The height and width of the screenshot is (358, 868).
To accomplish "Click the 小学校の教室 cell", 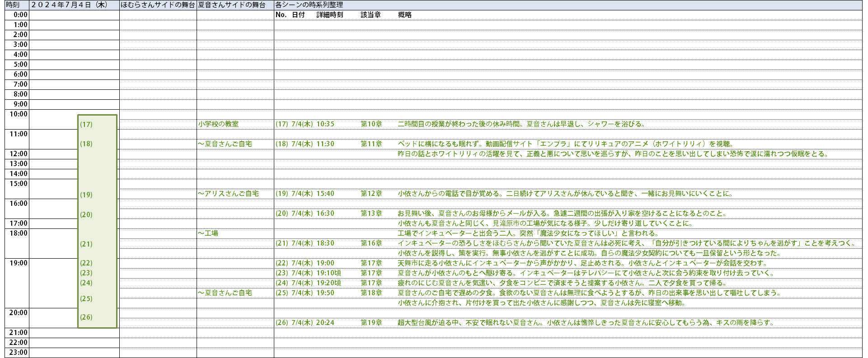I will (218, 124).
